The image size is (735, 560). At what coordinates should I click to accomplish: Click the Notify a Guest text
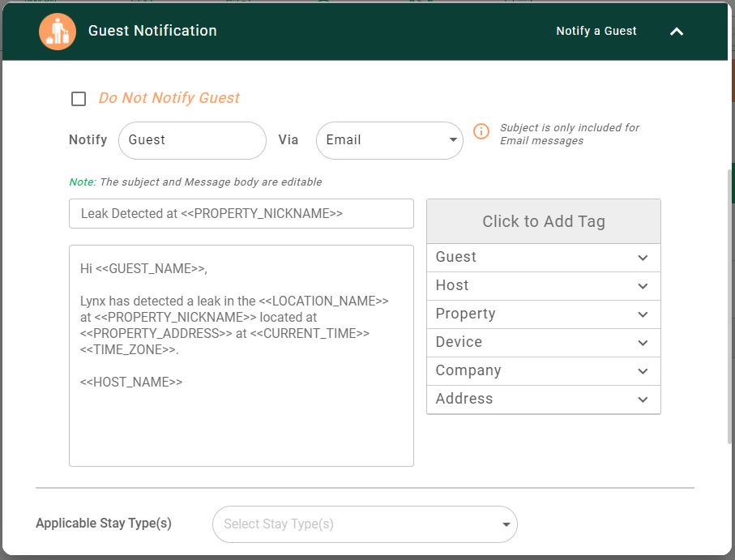[596, 31]
